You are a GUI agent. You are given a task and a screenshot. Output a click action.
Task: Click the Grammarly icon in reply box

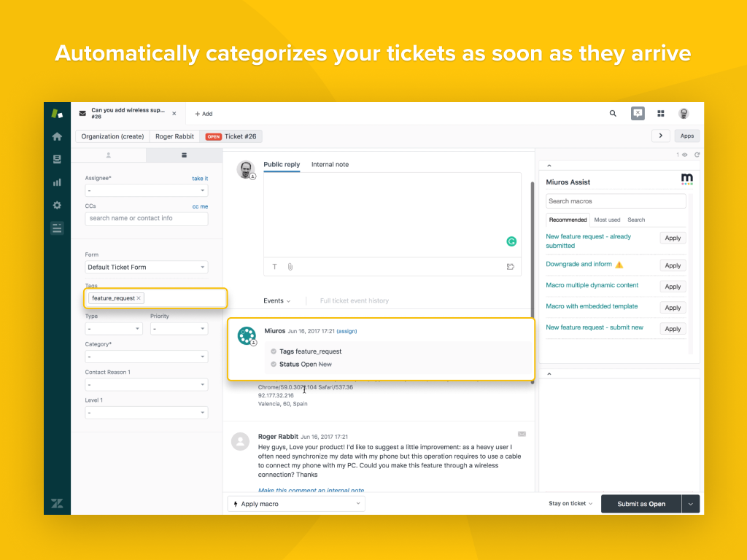[x=512, y=241]
